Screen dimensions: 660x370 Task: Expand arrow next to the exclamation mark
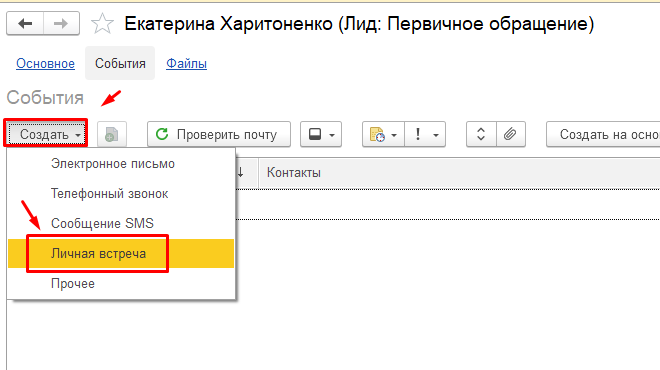(x=436, y=135)
